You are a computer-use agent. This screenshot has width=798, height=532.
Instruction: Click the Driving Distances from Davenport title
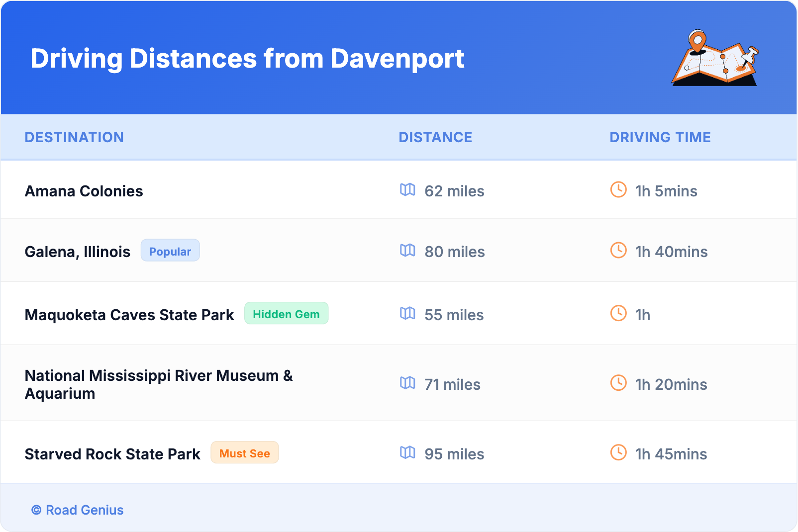(x=247, y=59)
